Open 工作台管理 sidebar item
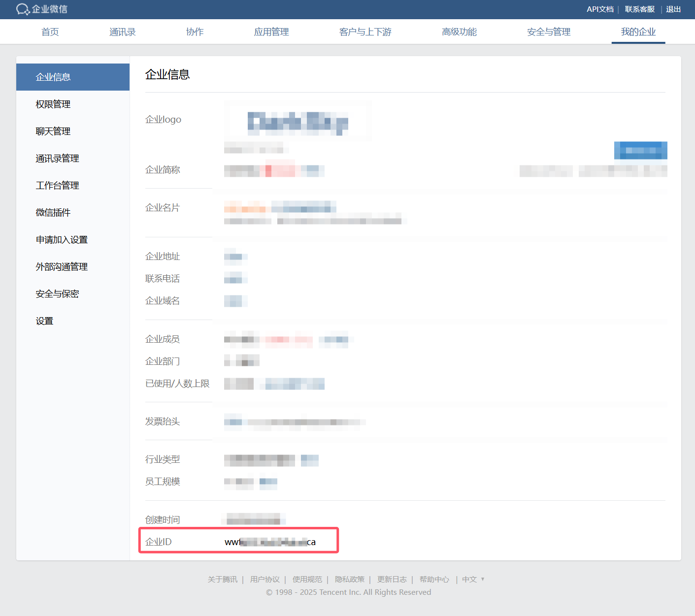 [57, 186]
